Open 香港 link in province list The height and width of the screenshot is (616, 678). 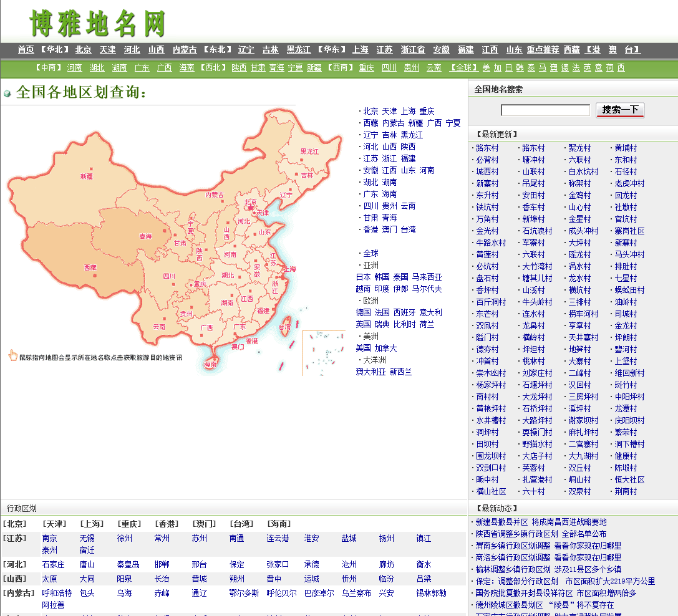pos(370,229)
